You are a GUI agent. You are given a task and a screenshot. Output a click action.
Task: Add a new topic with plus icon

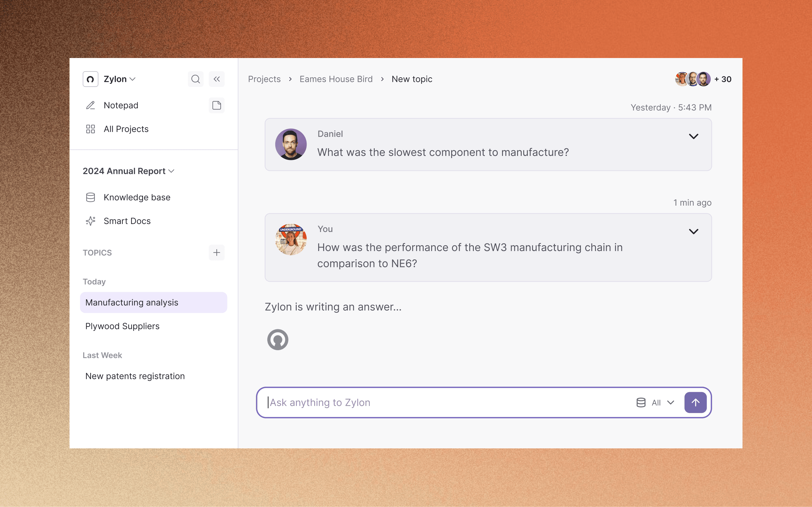tap(217, 253)
